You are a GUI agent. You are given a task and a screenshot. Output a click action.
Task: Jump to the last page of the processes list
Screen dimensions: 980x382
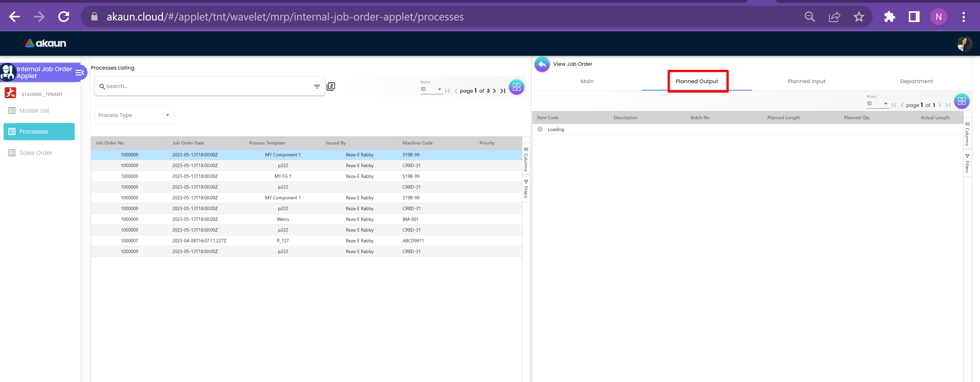[x=503, y=91]
